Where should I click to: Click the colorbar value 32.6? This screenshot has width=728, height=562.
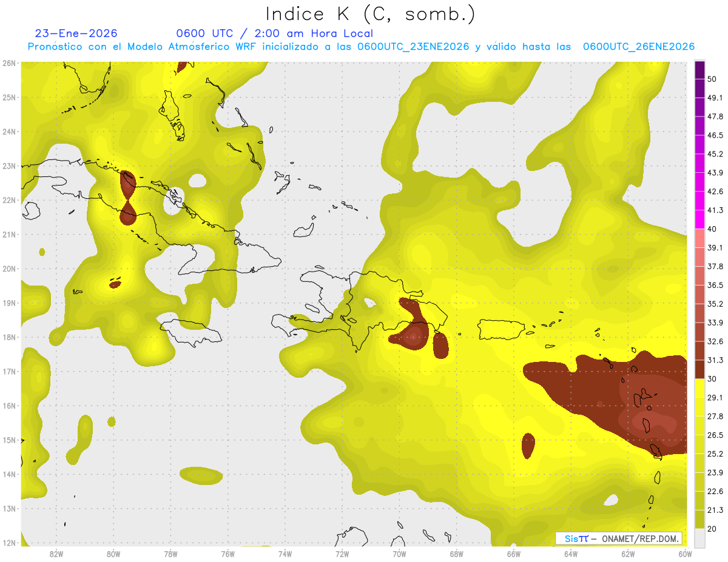(x=715, y=341)
